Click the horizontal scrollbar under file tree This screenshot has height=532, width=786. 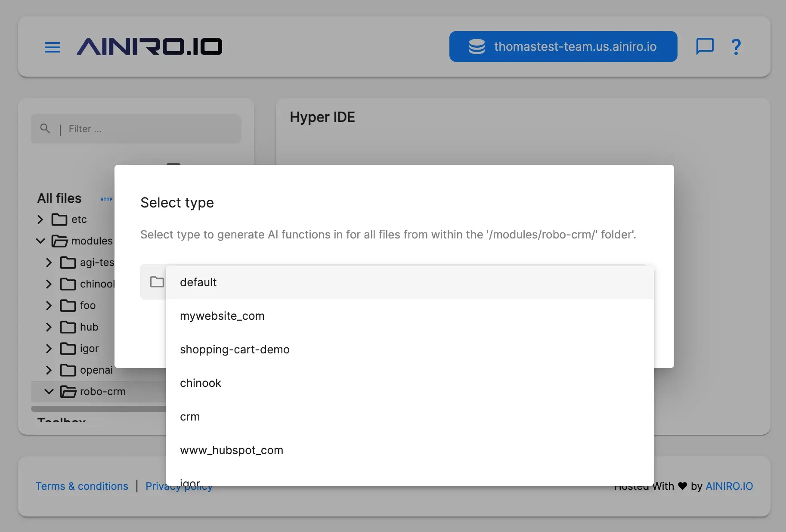click(98, 408)
